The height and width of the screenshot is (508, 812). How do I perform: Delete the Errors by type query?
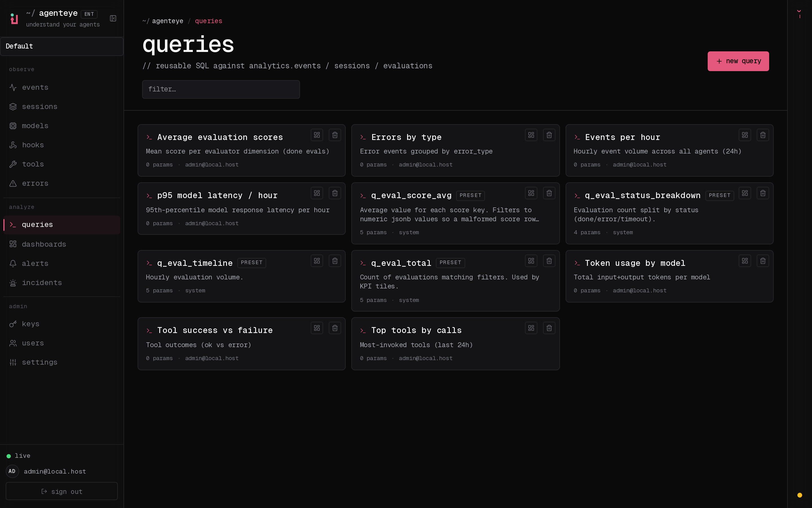click(549, 135)
